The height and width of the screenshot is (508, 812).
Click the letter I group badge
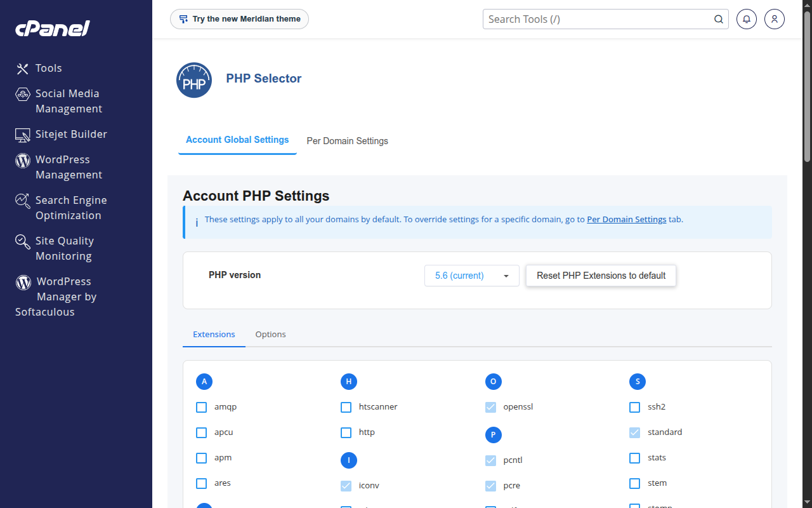click(349, 460)
